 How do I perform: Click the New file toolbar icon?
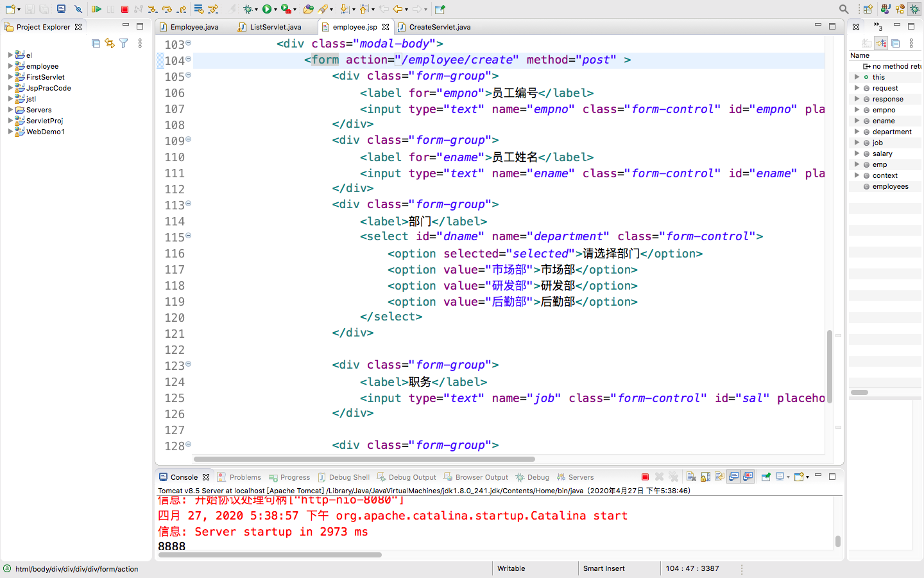click(x=10, y=9)
